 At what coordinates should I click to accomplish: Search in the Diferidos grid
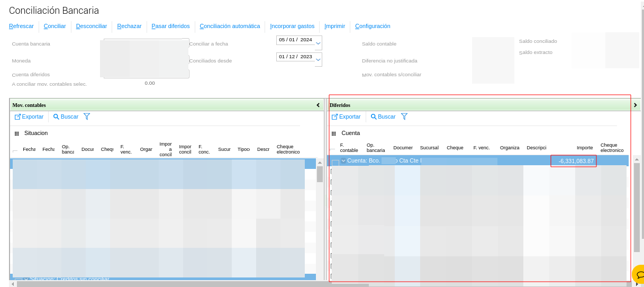click(x=383, y=116)
